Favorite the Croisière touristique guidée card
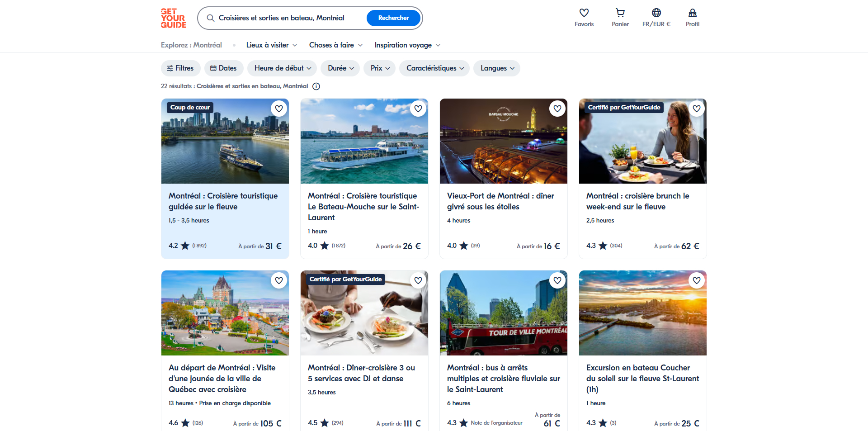Screen dimensions: 868x431 tap(279, 109)
